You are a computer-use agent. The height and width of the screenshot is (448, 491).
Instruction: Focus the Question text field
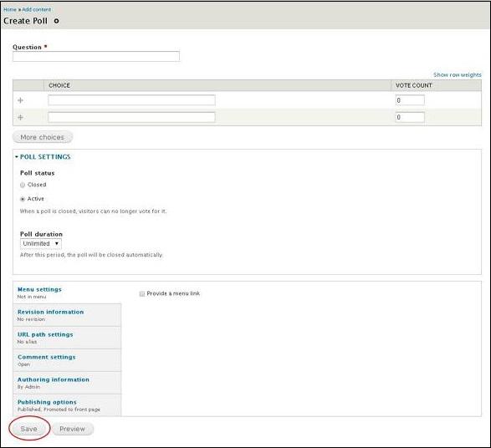pos(96,56)
